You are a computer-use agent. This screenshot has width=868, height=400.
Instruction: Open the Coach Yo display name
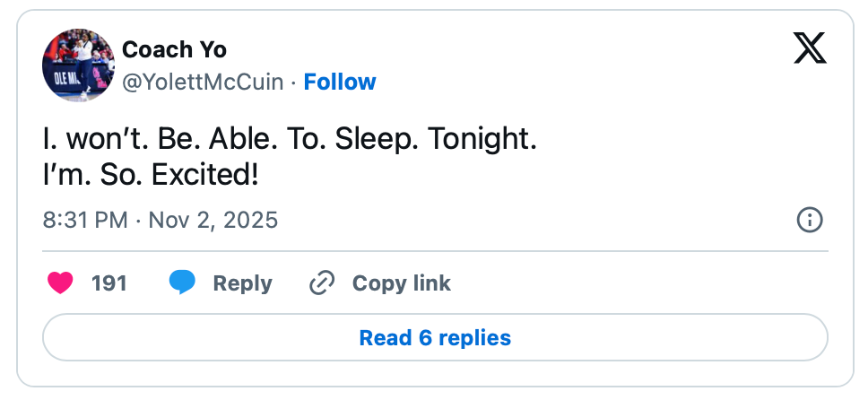tap(174, 48)
